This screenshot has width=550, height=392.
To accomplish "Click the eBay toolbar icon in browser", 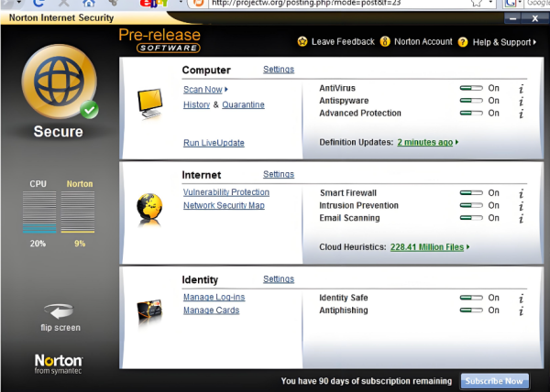I will click(x=154, y=3).
